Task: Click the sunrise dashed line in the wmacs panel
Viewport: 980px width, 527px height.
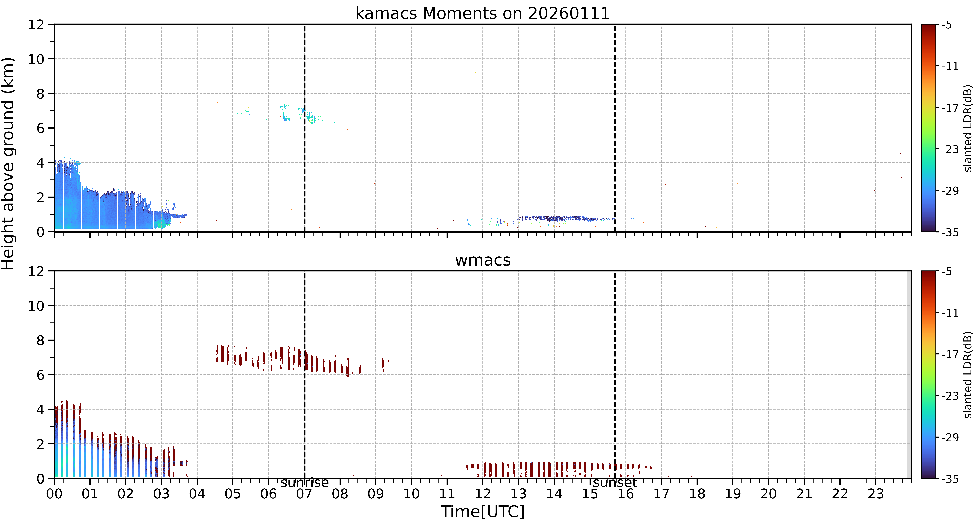Action: point(305,375)
